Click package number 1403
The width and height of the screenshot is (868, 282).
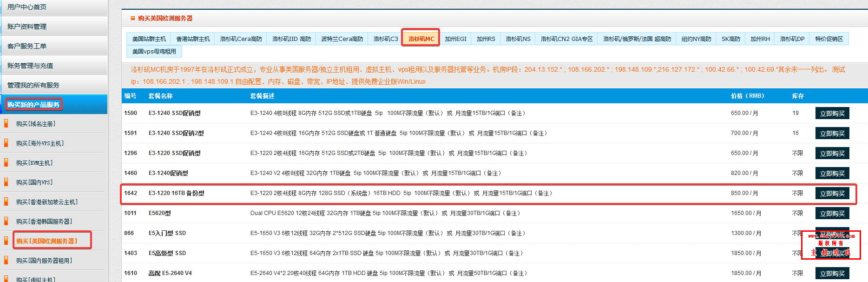[x=131, y=253]
